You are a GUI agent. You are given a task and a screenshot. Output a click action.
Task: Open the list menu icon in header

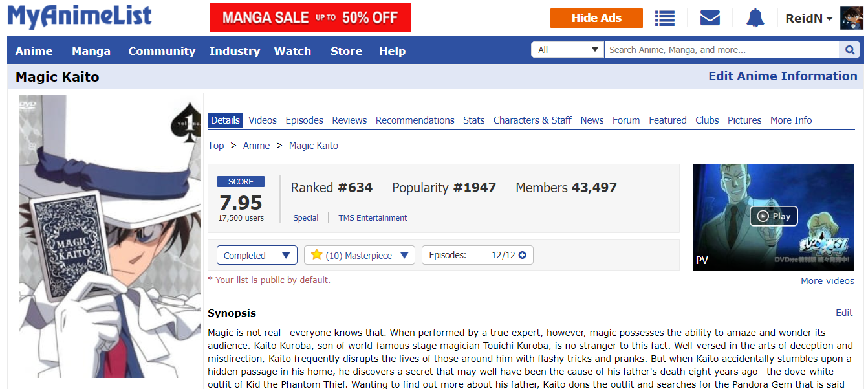point(664,18)
